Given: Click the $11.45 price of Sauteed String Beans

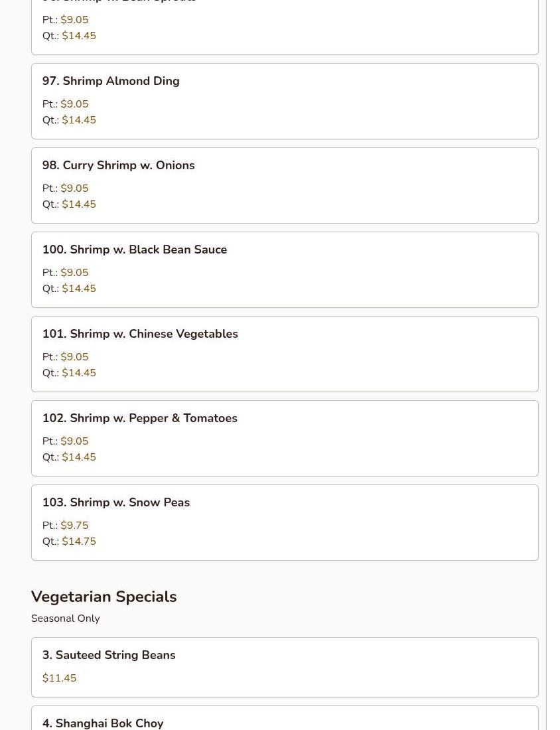Looking at the screenshot, I should click(59, 678).
